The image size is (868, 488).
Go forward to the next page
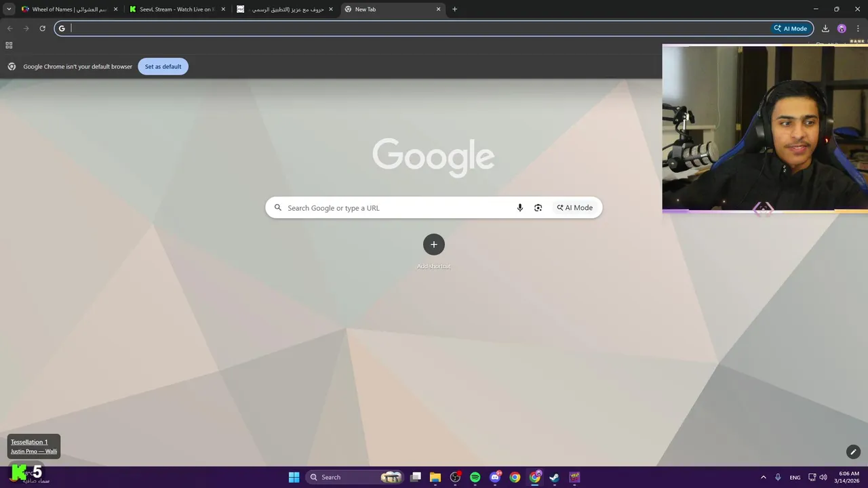26,28
